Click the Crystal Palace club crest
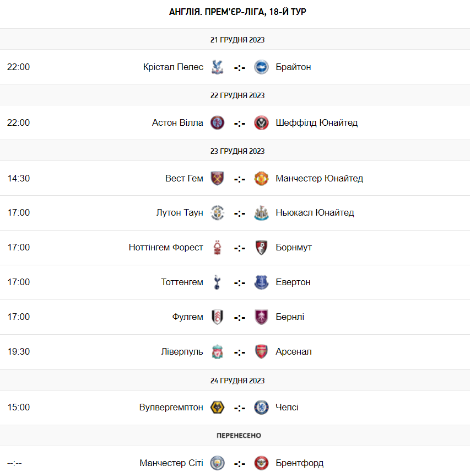The width and height of the screenshot is (470, 476). [x=217, y=67]
